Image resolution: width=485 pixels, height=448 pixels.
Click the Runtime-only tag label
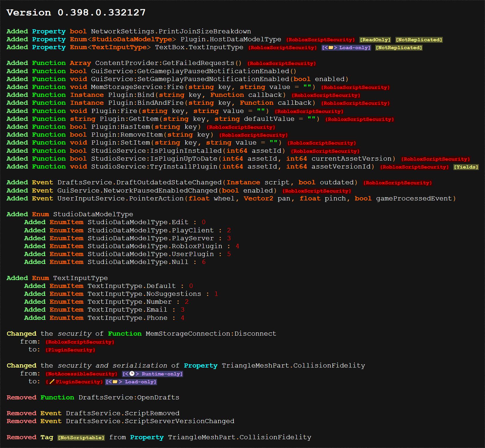pyautogui.click(x=152, y=374)
